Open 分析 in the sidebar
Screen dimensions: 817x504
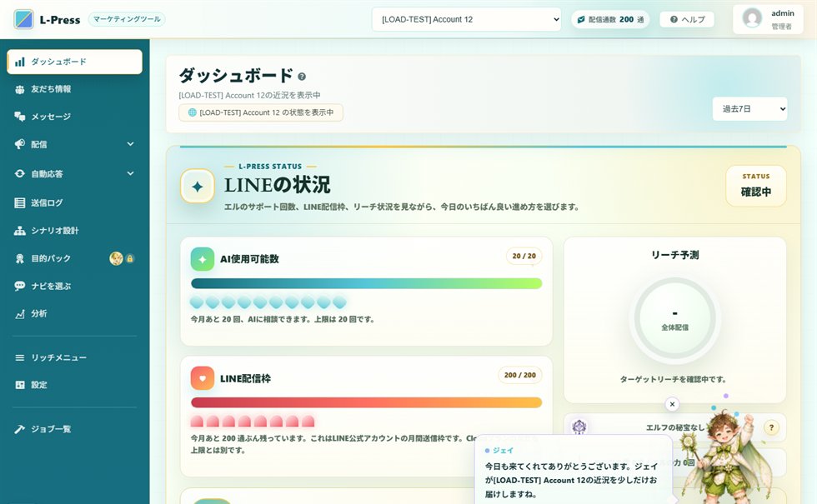pyautogui.click(x=74, y=313)
